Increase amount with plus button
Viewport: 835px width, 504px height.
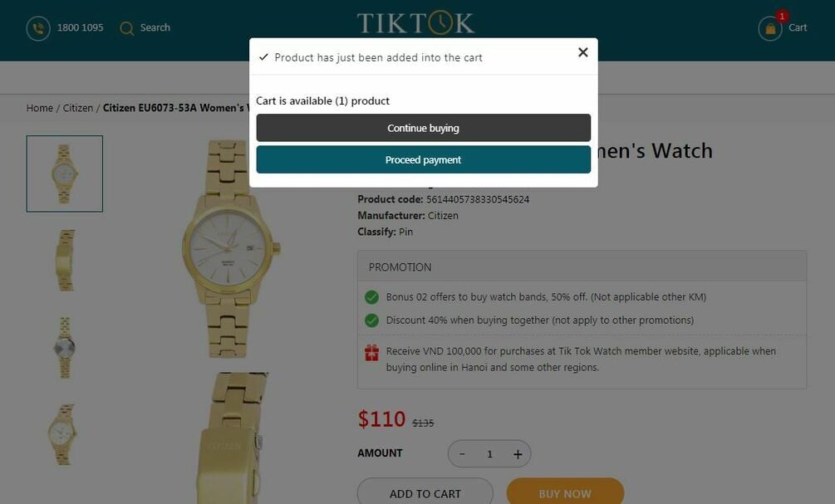tap(518, 454)
